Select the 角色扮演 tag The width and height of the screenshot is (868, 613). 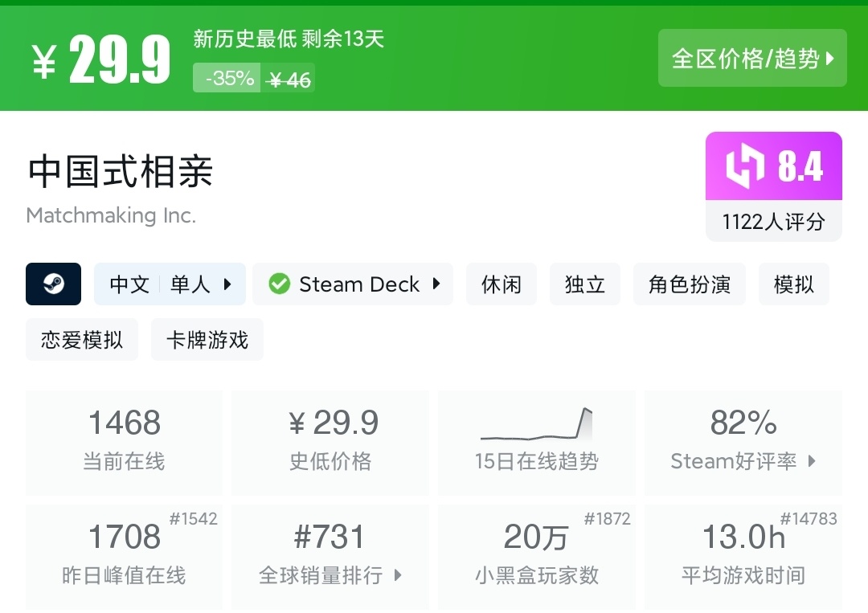(690, 284)
